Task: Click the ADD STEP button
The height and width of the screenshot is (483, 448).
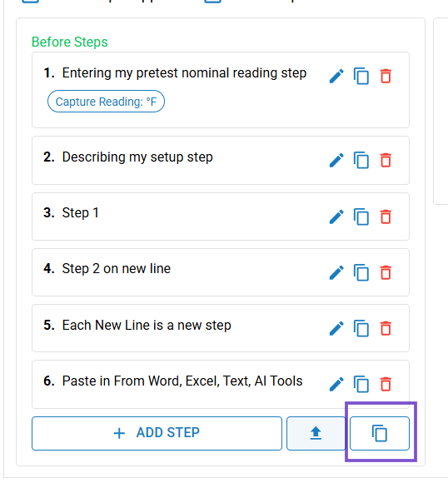Action: coord(157,433)
